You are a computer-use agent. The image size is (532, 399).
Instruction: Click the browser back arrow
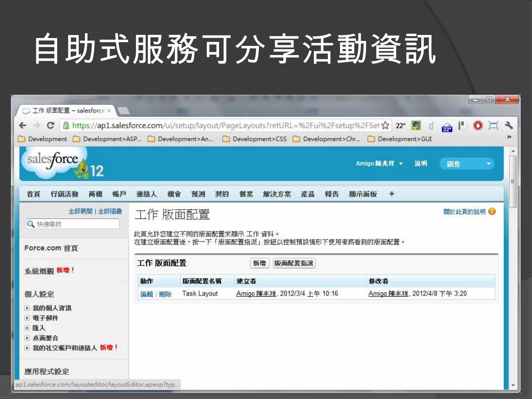tap(23, 126)
